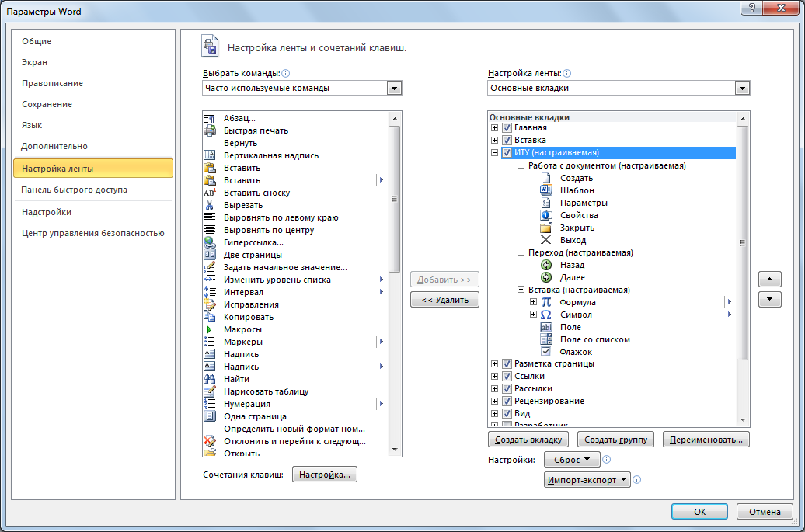Collapse the ИТУ (настраиваемая) node
The image size is (805, 532).
point(494,152)
